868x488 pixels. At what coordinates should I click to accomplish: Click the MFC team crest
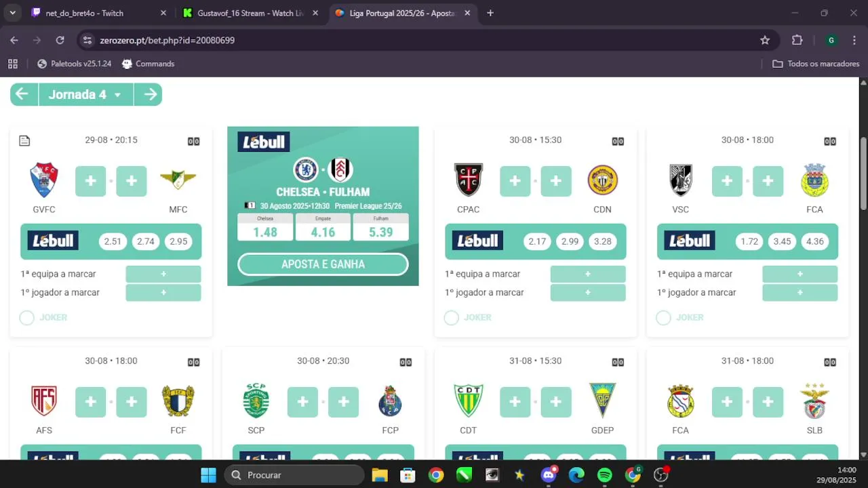(178, 180)
